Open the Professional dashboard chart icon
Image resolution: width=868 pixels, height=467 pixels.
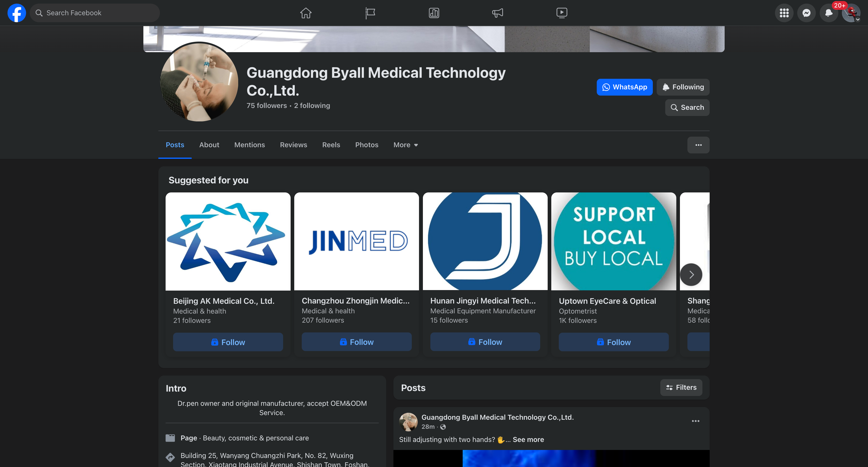pos(434,13)
